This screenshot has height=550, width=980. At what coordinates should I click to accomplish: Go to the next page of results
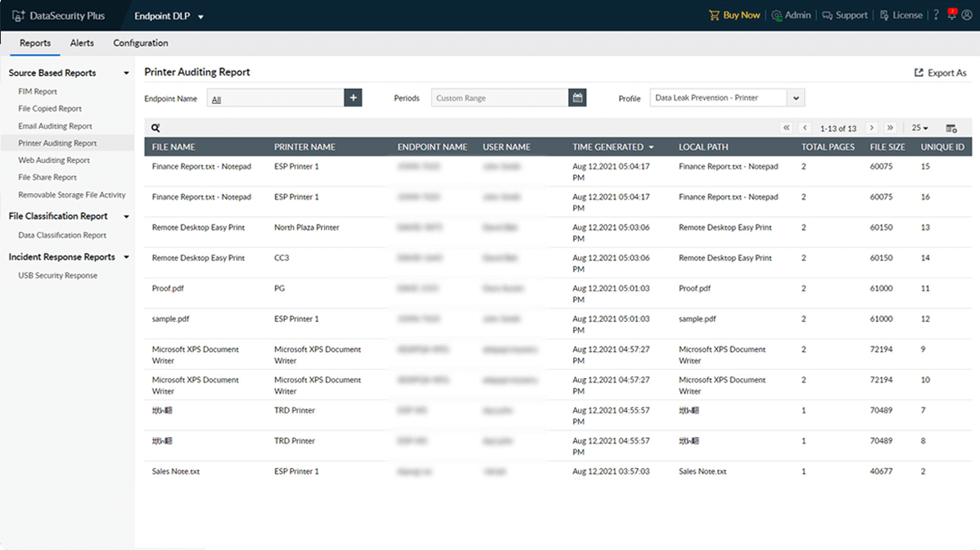871,128
